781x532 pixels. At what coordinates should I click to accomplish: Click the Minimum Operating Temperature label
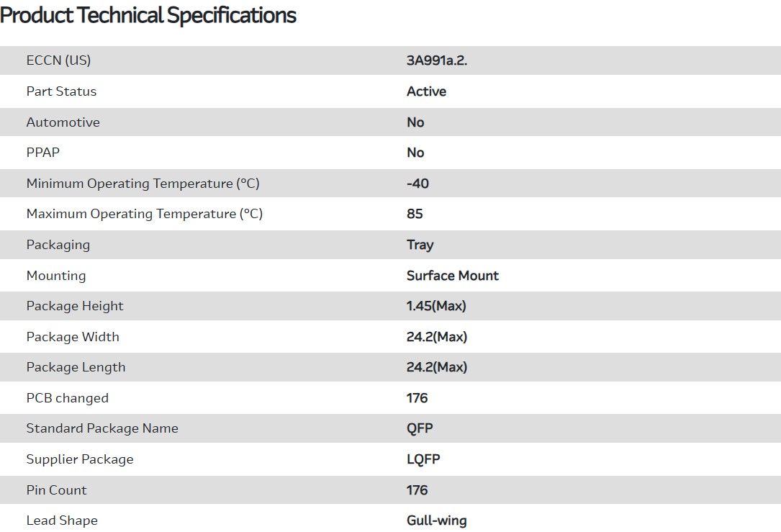(143, 184)
